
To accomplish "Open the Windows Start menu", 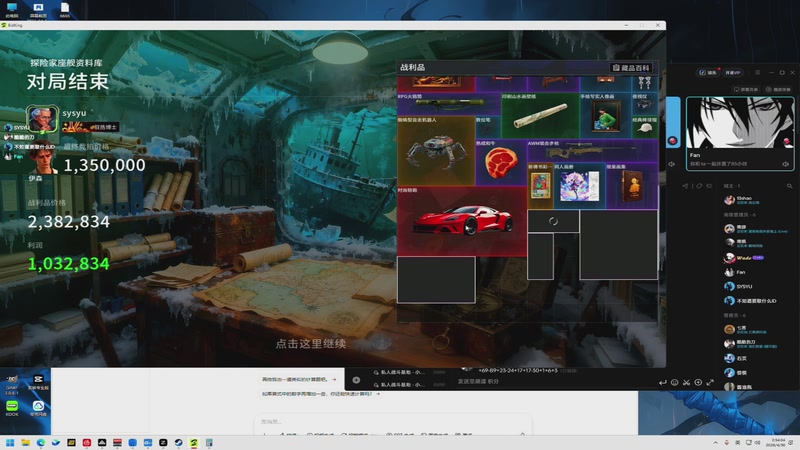I will coord(10,442).
